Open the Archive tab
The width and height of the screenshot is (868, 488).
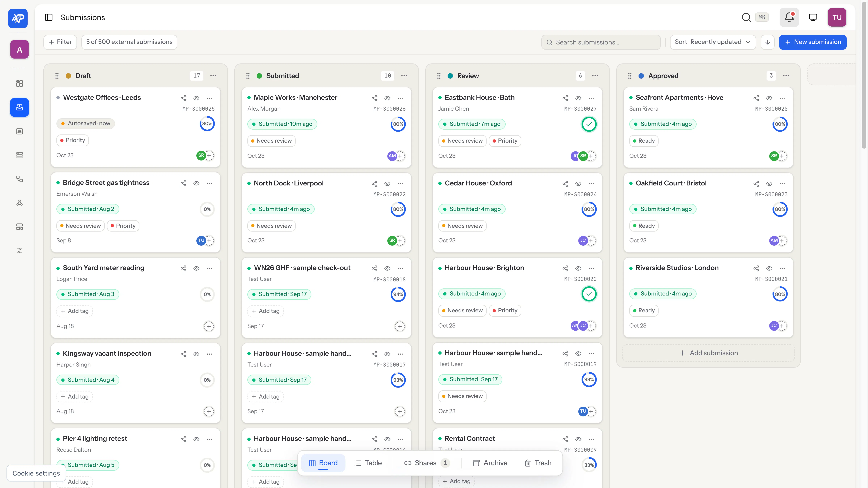click(x=490, y=463)
